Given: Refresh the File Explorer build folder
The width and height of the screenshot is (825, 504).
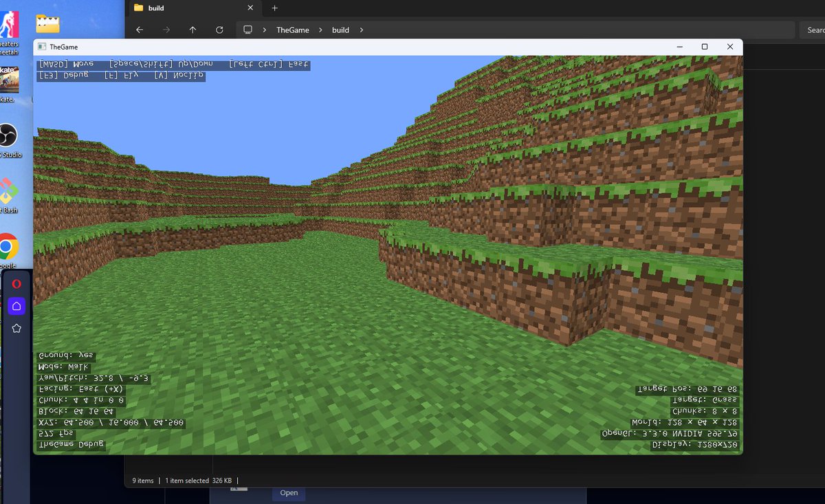Looking at the screenshot, I should tap(219, 30).
